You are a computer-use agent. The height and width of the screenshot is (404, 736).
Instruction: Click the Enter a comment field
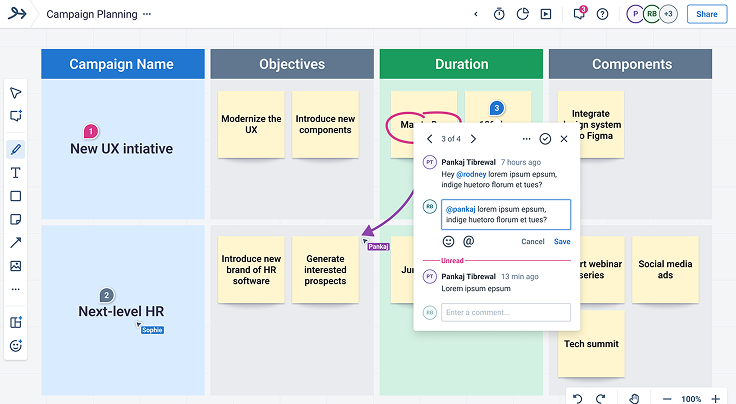pos(507,313)
